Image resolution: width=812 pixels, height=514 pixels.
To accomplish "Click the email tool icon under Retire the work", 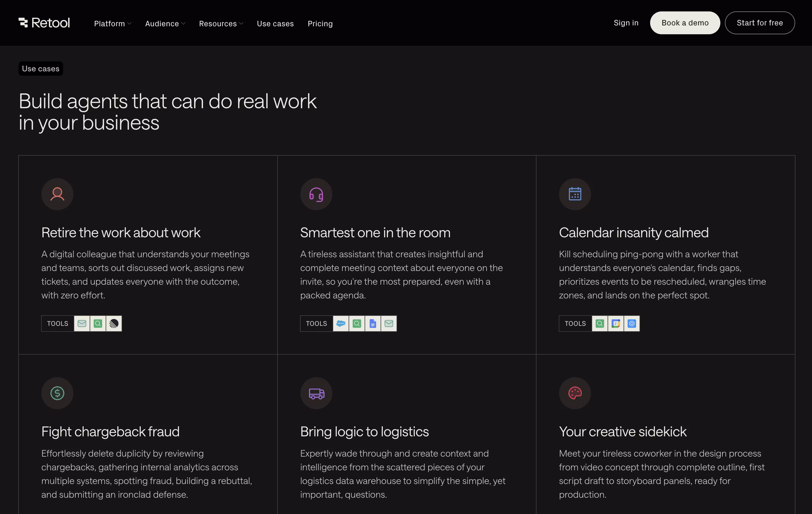I will 82,324.
